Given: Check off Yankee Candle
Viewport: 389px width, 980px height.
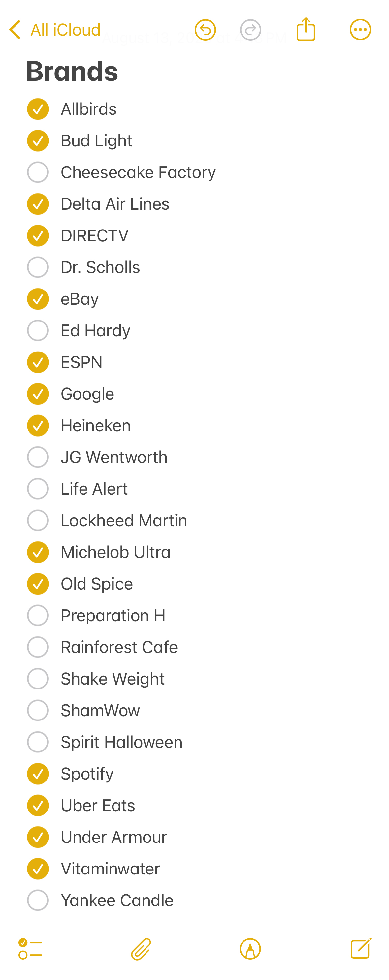Looking at the screenshot, I should click(38, 900).
